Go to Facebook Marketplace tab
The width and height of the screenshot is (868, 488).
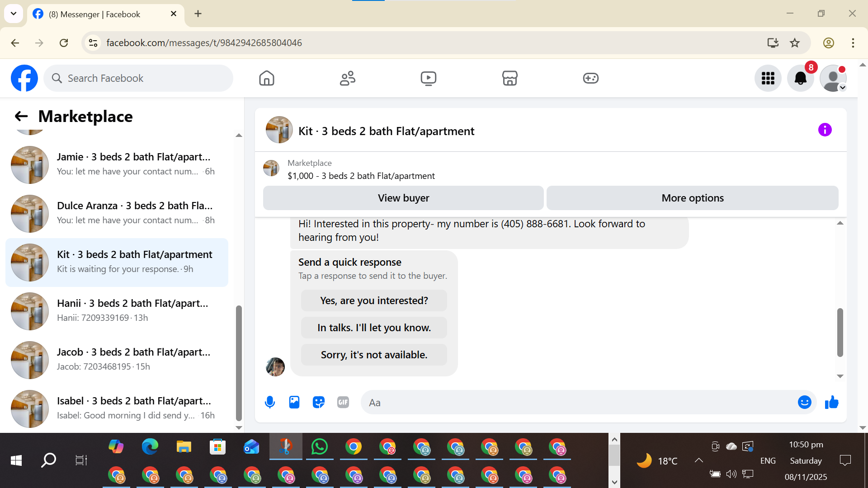tap(509, 79)
